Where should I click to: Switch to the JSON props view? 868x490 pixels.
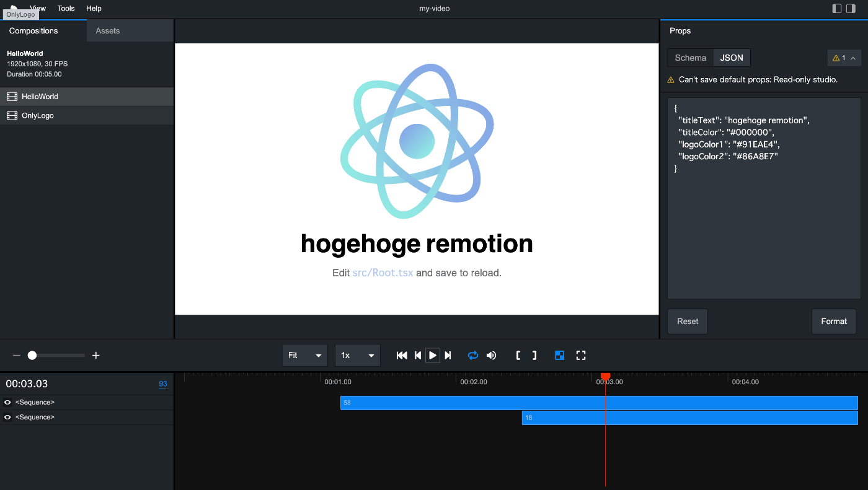coord(732,58)
